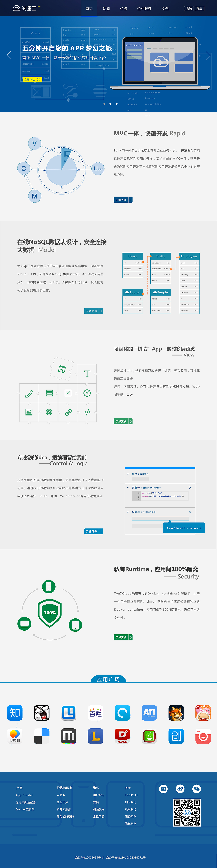This screenshot has width=217, height=868.
Task: Click 了解更多 under MVC Rapid section
Action: pos(123,200)
